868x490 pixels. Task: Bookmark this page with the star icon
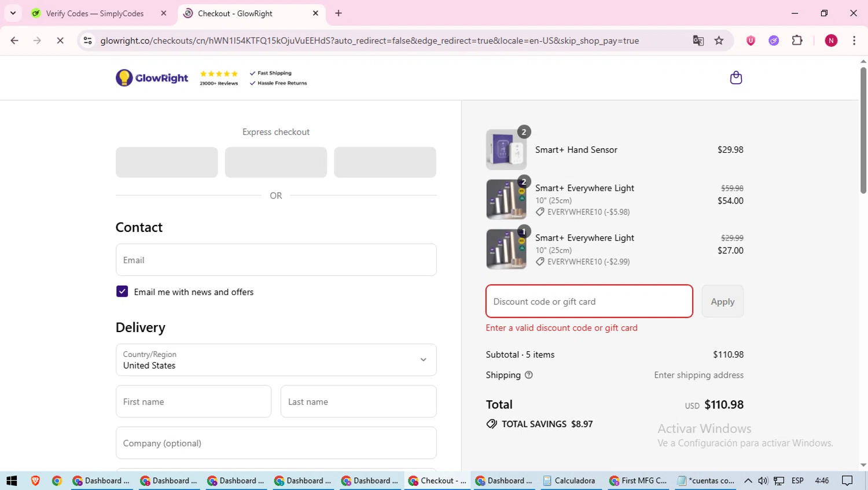pyautogui.click(x=719, y=40)
